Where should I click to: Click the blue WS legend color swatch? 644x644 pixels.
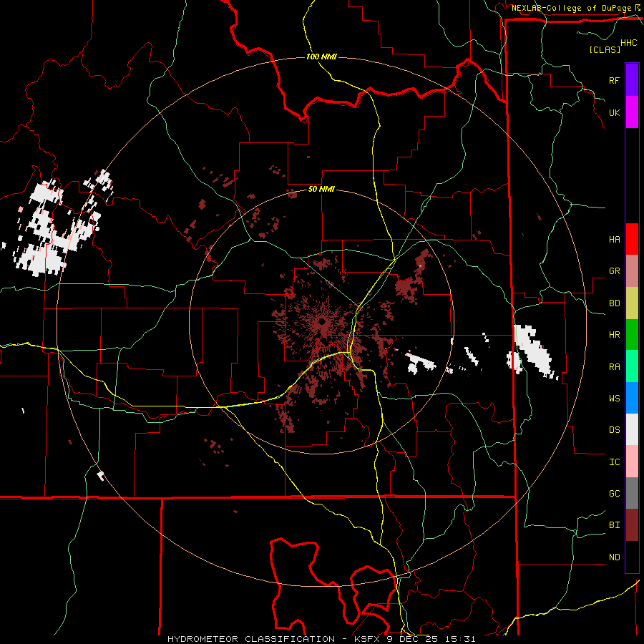[632, 398]
